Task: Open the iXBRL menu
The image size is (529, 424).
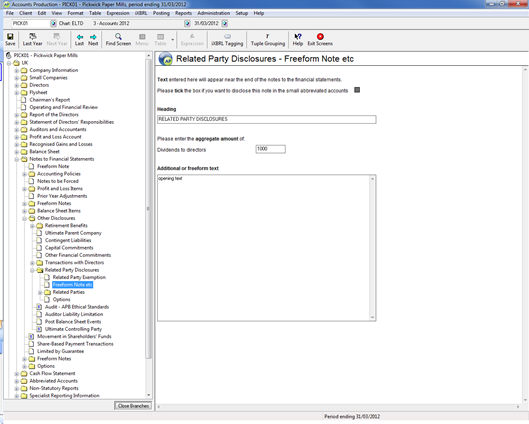Action: point(141,13)
